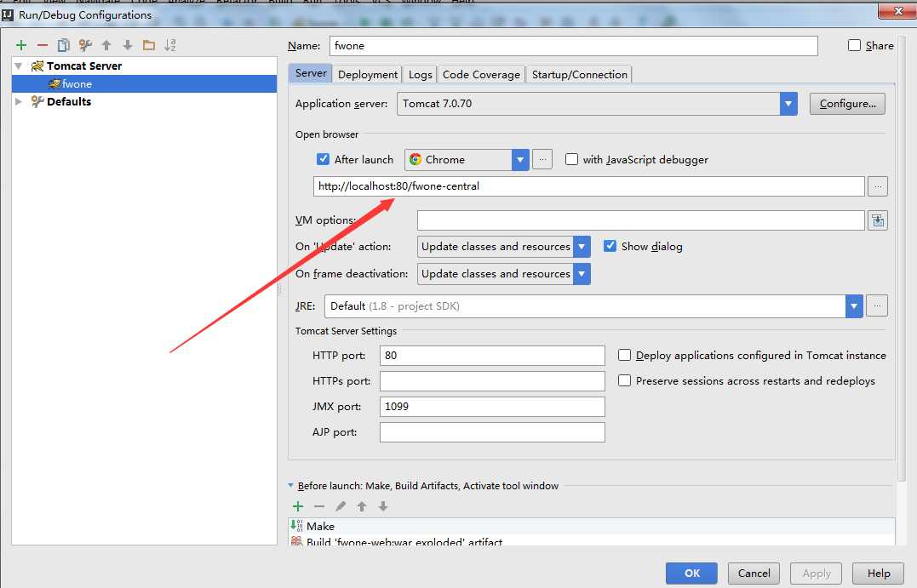Remove the selected Before launch task
This screenshot has height=588, width=917.
pyautogui.click(x=319, y=506)
